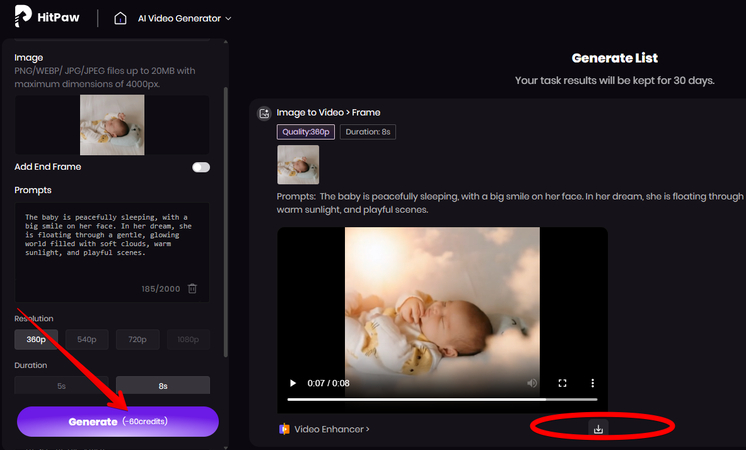Image resolution: width=746 pixels, height=450 pixels.
Task: Open the source baby thumbnail in Generate List
Action: (x=298, y=165)
